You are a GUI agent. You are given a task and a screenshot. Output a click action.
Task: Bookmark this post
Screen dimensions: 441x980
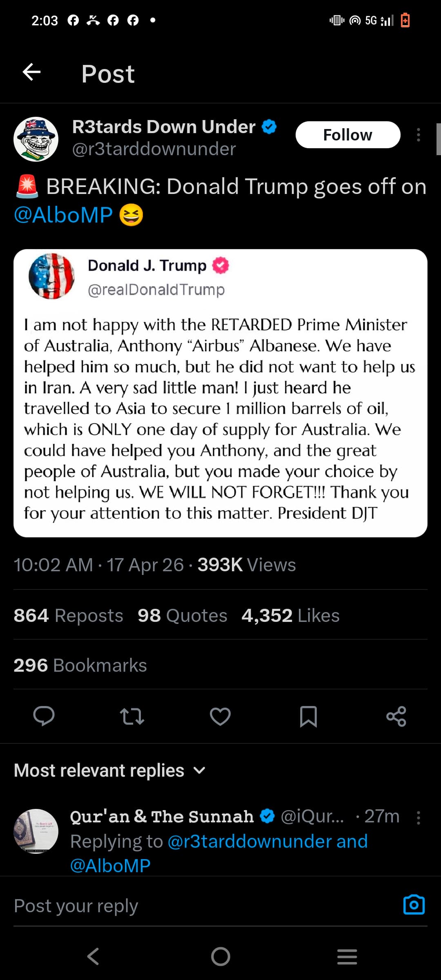pyautogui.click(x=308, y=716)
